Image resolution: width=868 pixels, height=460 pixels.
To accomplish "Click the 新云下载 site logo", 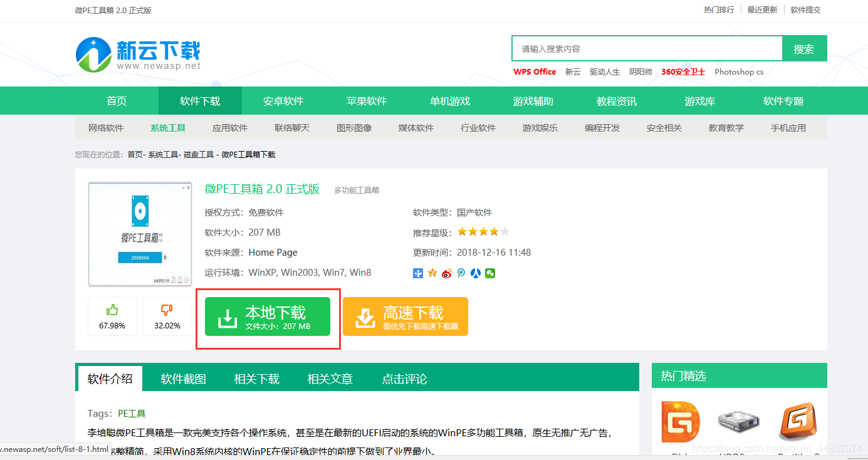I will (138, 54).
